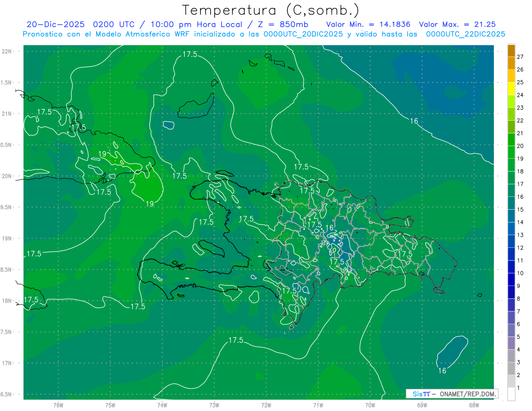Click the Temperatura (C,somb.) title
532x411 pixels.
[x=271, y=10]
